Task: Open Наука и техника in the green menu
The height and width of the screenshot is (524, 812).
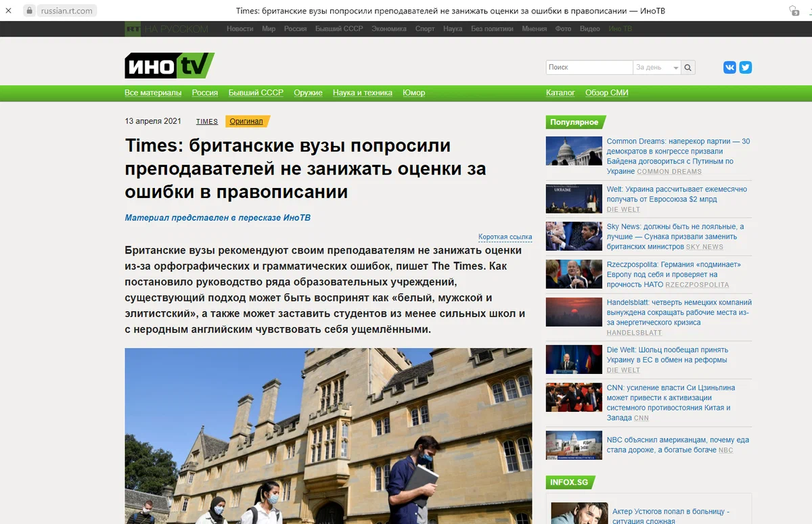Action: pyautogui.click(x=363, y=93)
